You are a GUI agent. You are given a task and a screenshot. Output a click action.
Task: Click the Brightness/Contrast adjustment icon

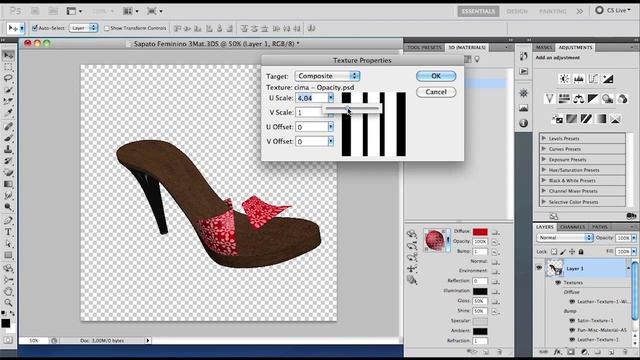tap(564, 79)
